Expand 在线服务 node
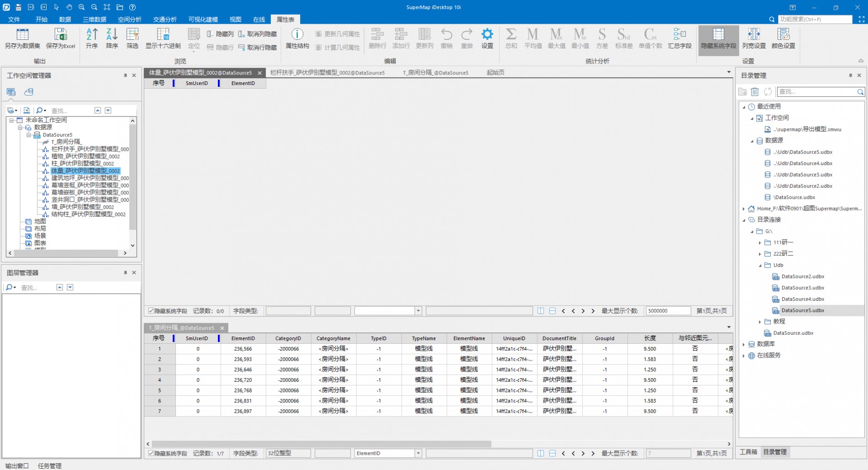The width and height of the screenshot is (868, 470). [744, 356]
